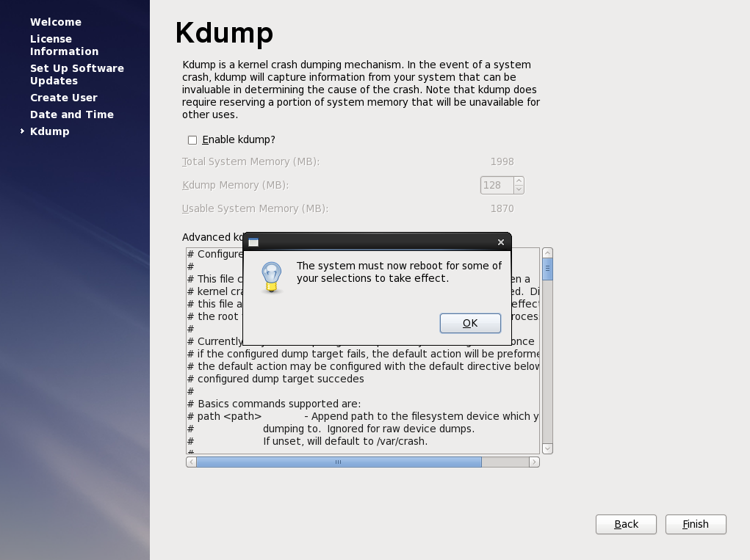Click the lightbulb info icon
This screenshot has height=560, width=750.
271,277
